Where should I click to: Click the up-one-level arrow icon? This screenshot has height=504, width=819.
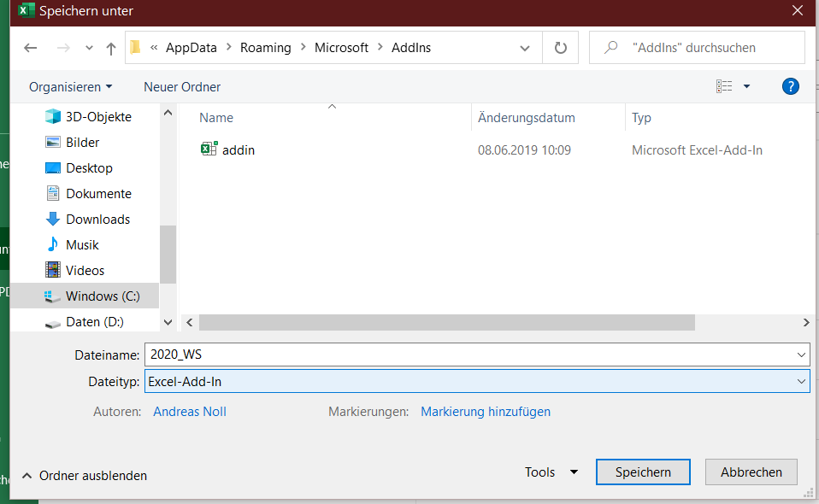coord(110,49)
